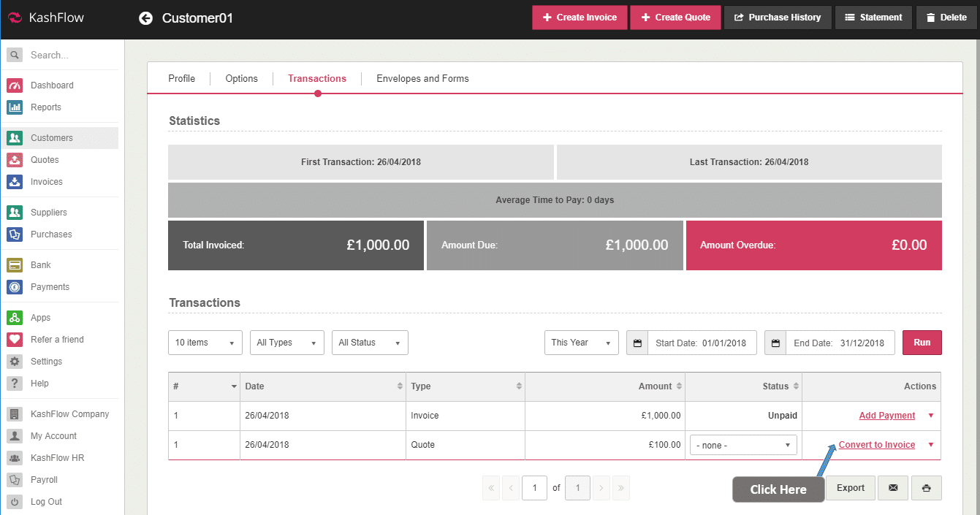Viewport: 980px width, 515px height.
Task: Switch to the Profile tab
Action: [x=181, y=79]
